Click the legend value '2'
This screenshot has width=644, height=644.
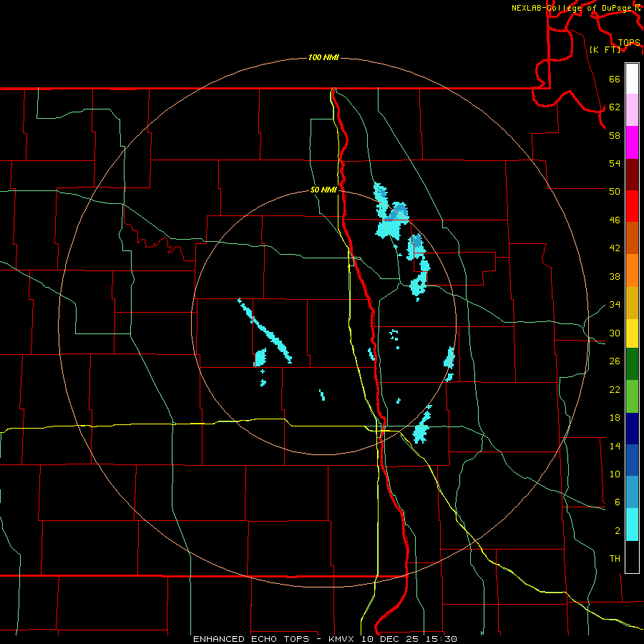618,531
